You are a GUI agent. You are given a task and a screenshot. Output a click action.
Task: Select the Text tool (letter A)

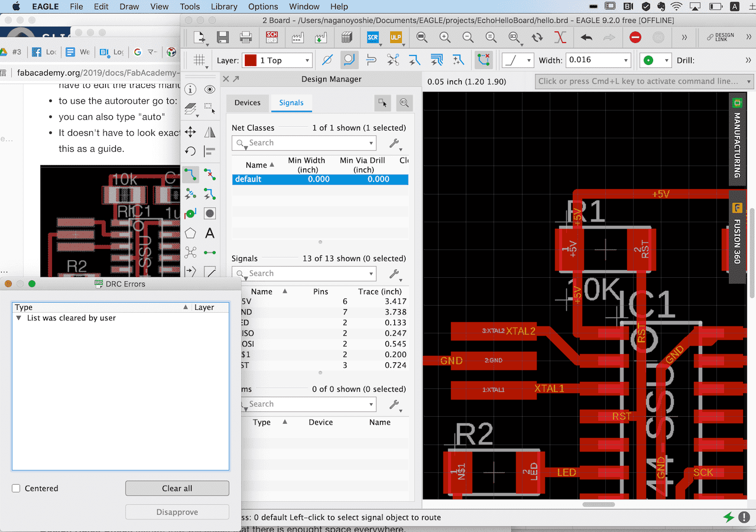[x=209, y=233]
